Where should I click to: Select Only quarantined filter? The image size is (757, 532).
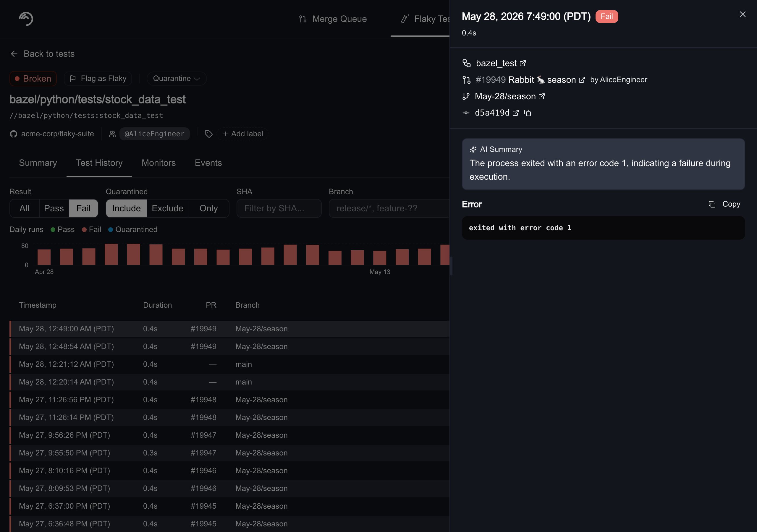point(209,208)
